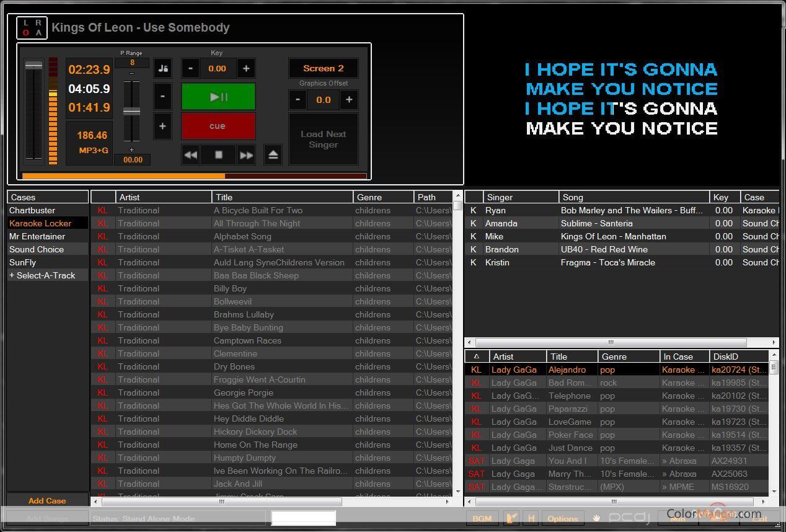Select song A Bicycle Built For Two
This screenshot has height=532, width=786.
(x=272, y=210)
